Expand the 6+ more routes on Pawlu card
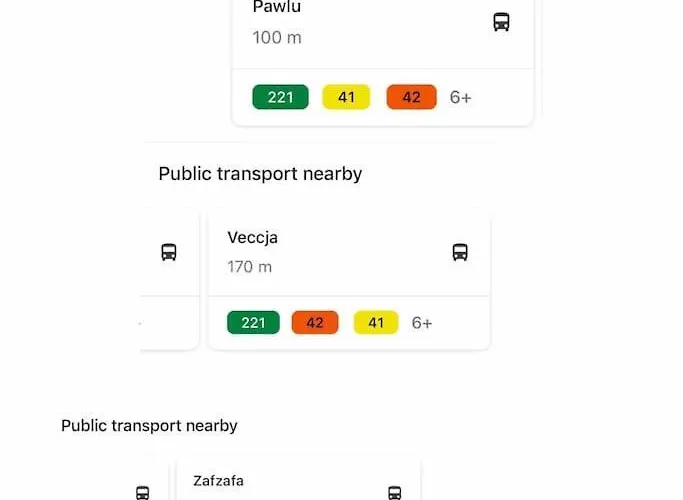683x500 pixels. coord(460,97)
